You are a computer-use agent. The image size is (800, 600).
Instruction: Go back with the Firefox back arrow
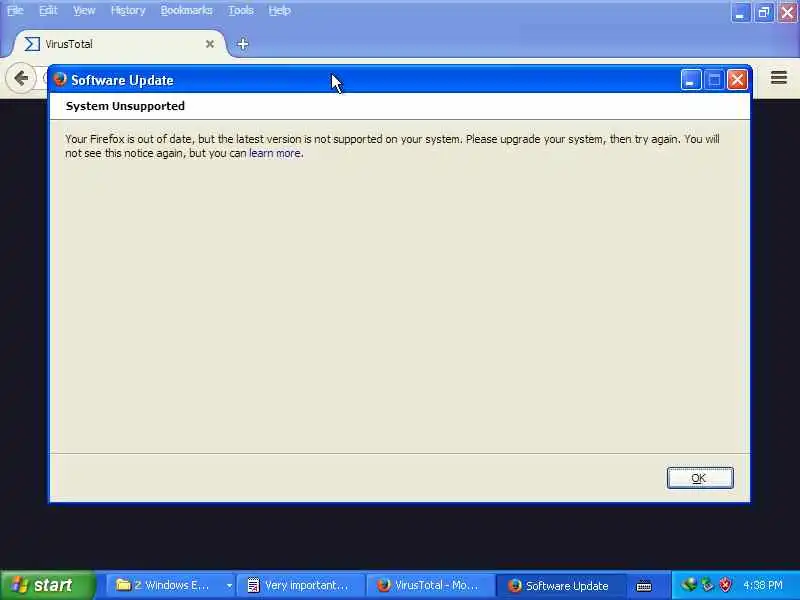(x=21, y=78)
